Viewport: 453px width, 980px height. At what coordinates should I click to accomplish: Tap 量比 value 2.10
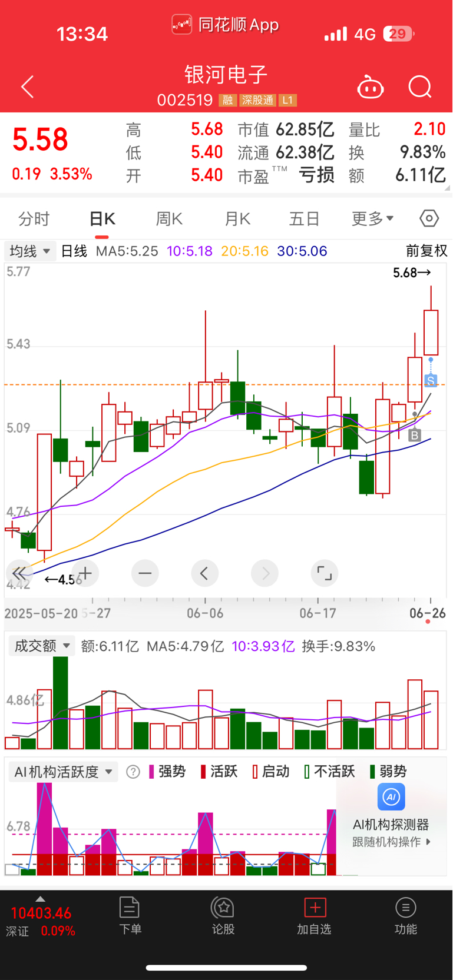point(429,129)
